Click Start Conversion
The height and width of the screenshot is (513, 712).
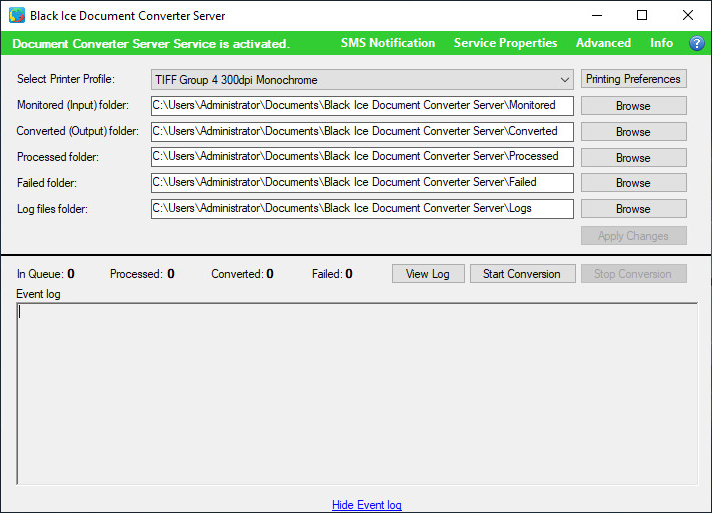(523, 274)
